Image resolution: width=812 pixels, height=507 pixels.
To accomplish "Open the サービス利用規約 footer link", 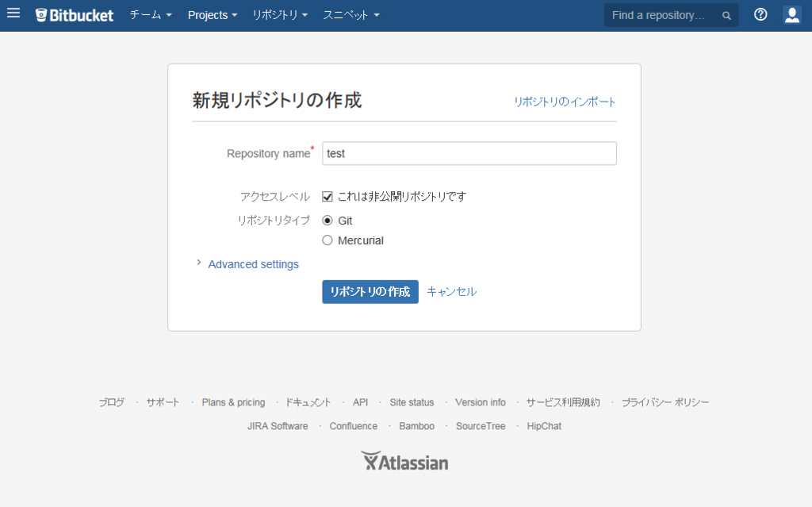I will 563,402.
